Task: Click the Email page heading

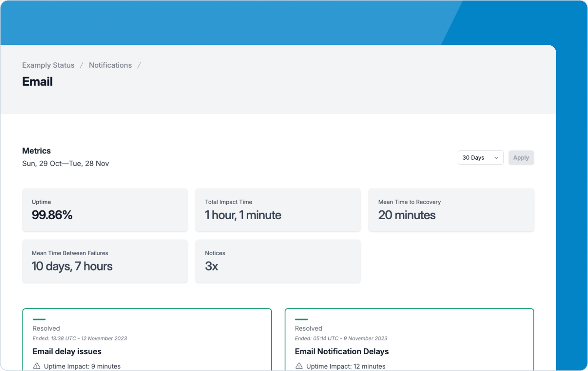Action: tap(38, 82)
